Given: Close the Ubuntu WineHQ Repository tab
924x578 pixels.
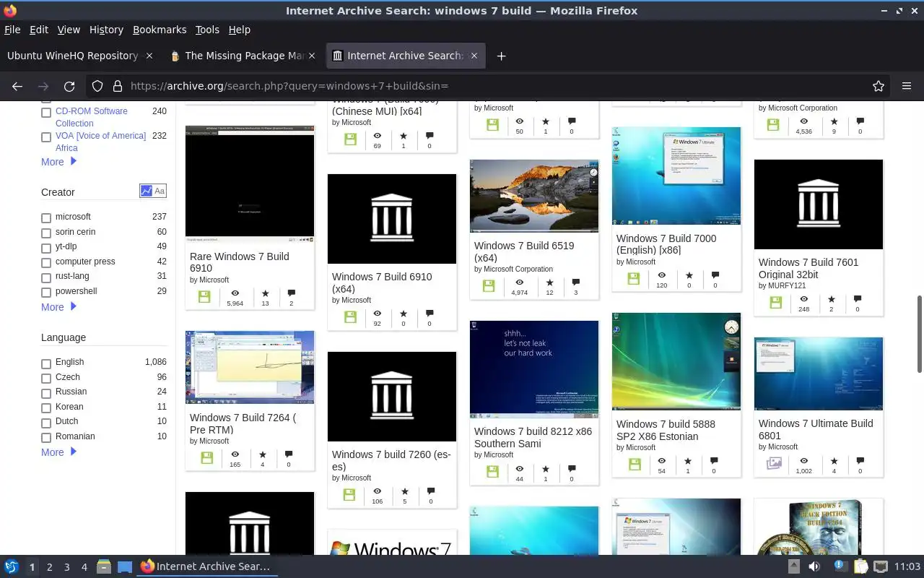Looking at the screenshot, I should 149,56.
